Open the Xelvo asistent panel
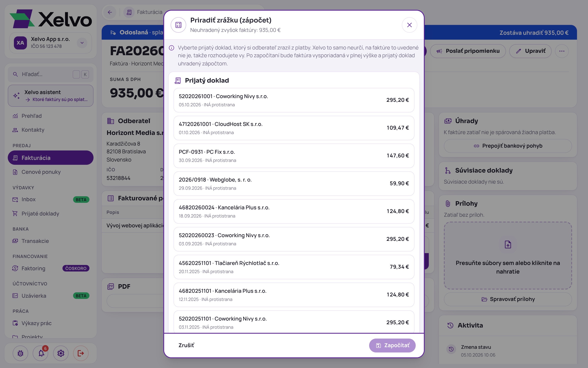Viewport: 588px width, 368px height. (51, 96)
